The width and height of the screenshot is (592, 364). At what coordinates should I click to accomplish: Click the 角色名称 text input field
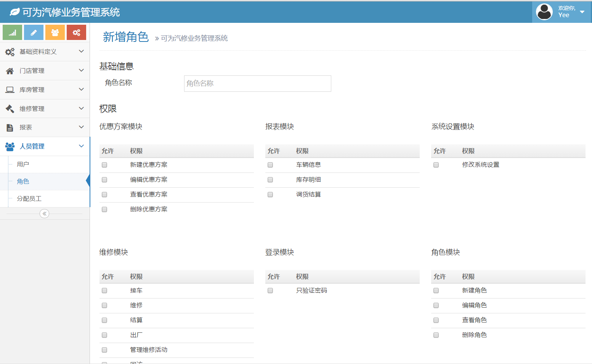(257, 83)
